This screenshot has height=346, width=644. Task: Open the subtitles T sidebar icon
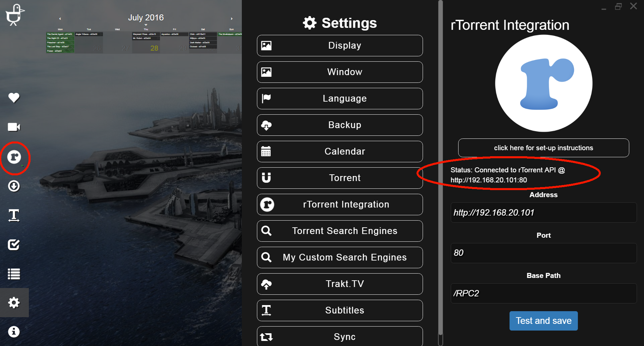[x=14, y=215]
